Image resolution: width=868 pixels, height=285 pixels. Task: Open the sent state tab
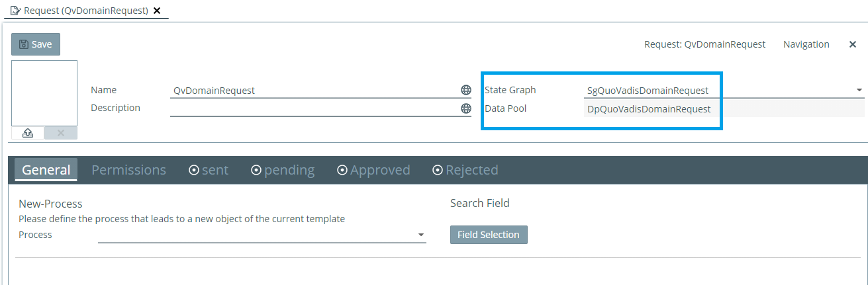pyautogui.click(x=209, y=170)
